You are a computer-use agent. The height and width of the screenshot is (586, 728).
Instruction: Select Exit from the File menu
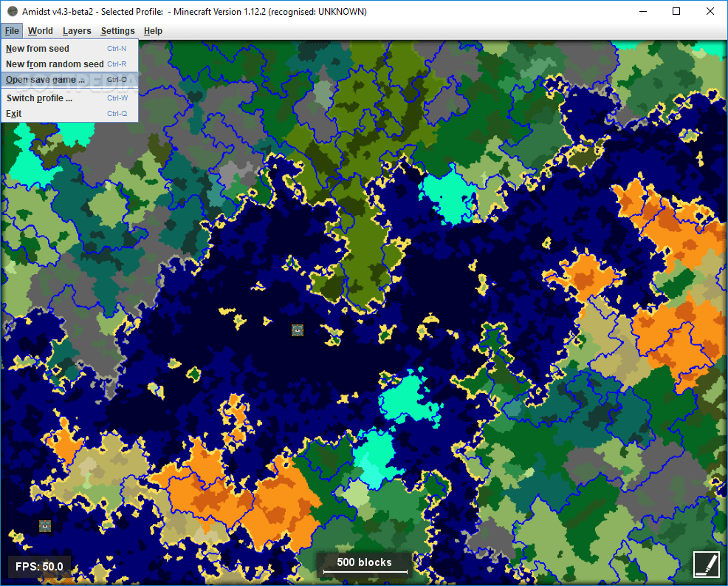69,113
